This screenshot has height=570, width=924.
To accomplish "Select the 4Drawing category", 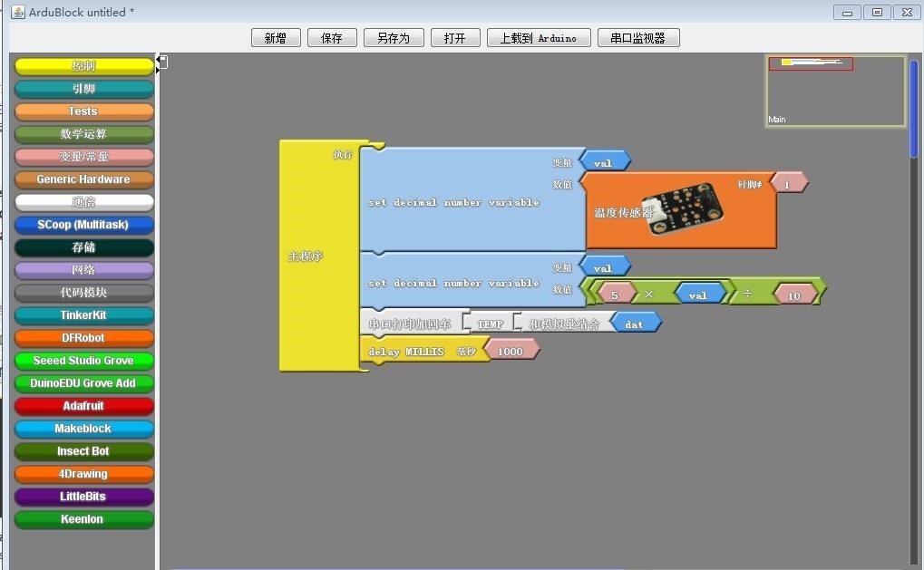I will click(83, 474).
